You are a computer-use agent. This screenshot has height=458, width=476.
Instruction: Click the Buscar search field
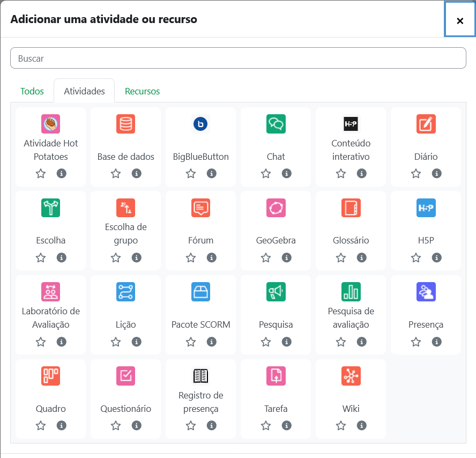tap(238, 58)
